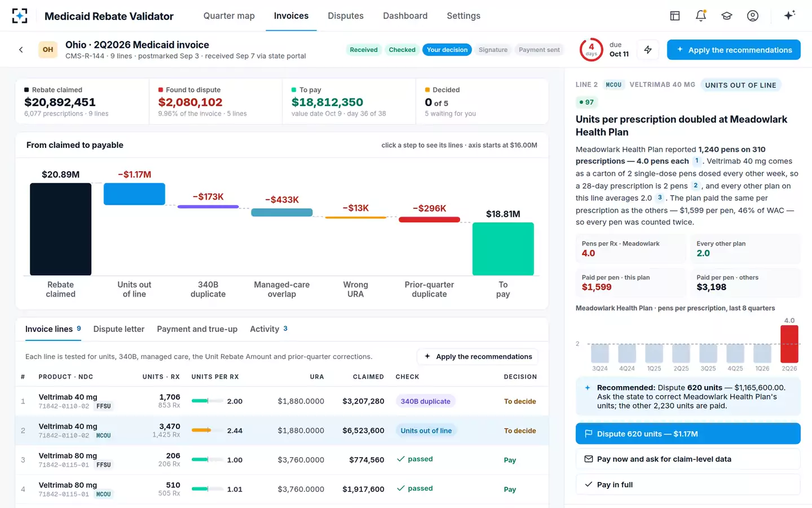This screenshot has height=508, width=812.
Task: Click the green To pay waterfall bar
Action: pos(503,249)
